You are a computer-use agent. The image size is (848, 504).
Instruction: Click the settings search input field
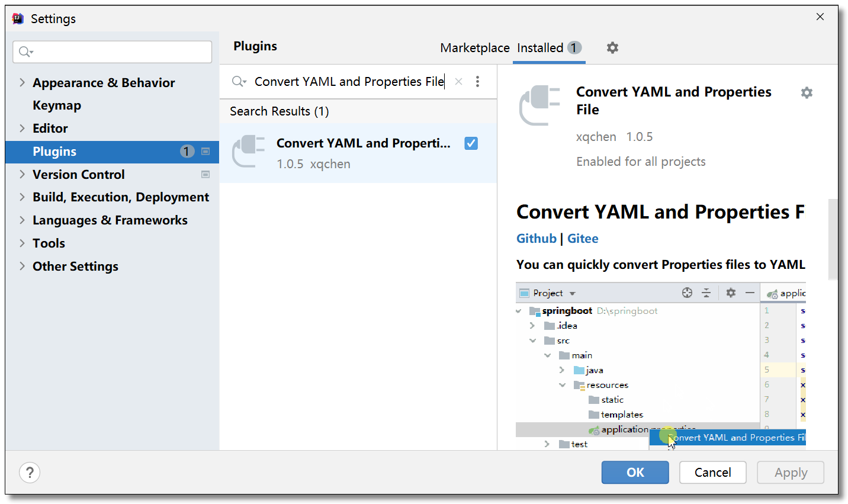[x=112, y=52]
